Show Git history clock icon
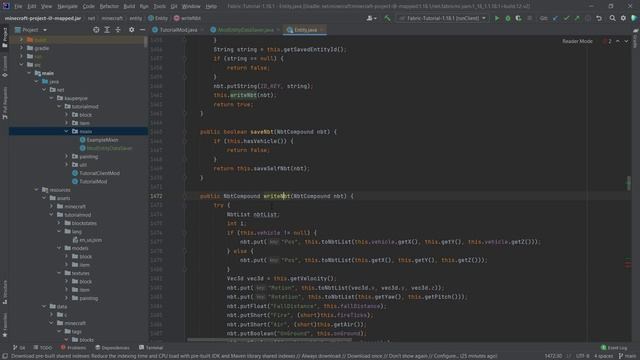Screen dimensions: 640x360 click(x=588, y=18)
